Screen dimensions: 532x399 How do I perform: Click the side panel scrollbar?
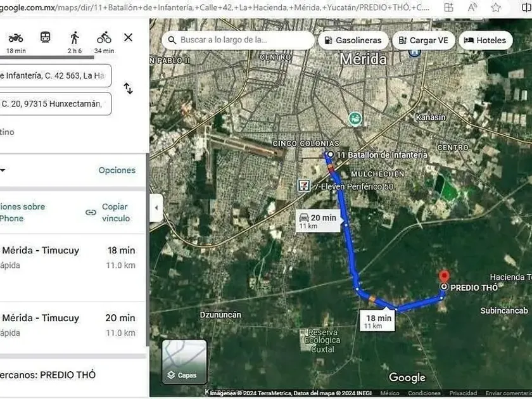coord(147,250)
